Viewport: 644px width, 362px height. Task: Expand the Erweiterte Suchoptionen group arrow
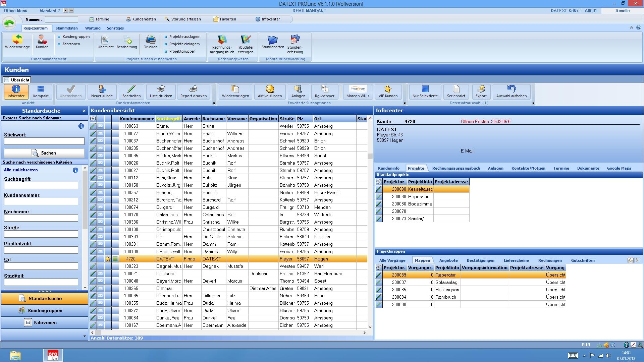405,103
